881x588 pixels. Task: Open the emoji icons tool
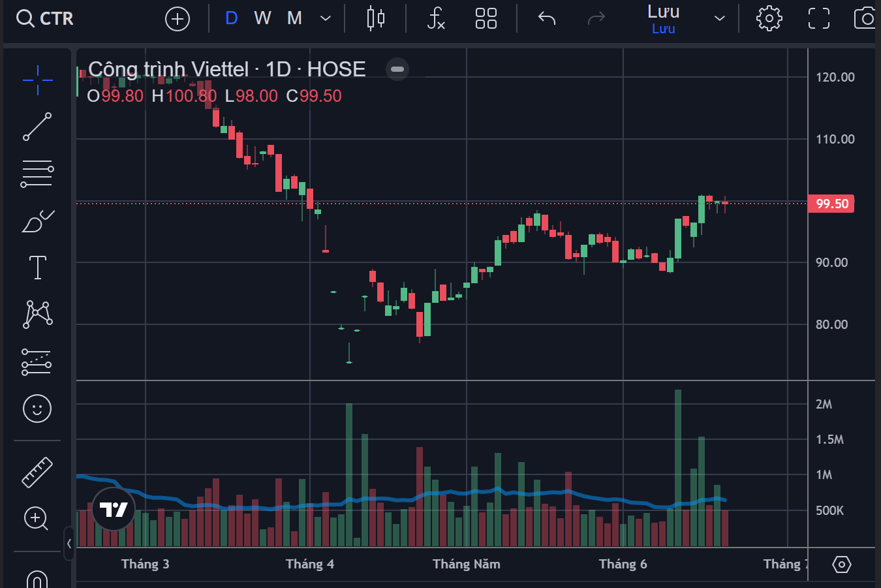pyautogui.click(x=37, y=409)
